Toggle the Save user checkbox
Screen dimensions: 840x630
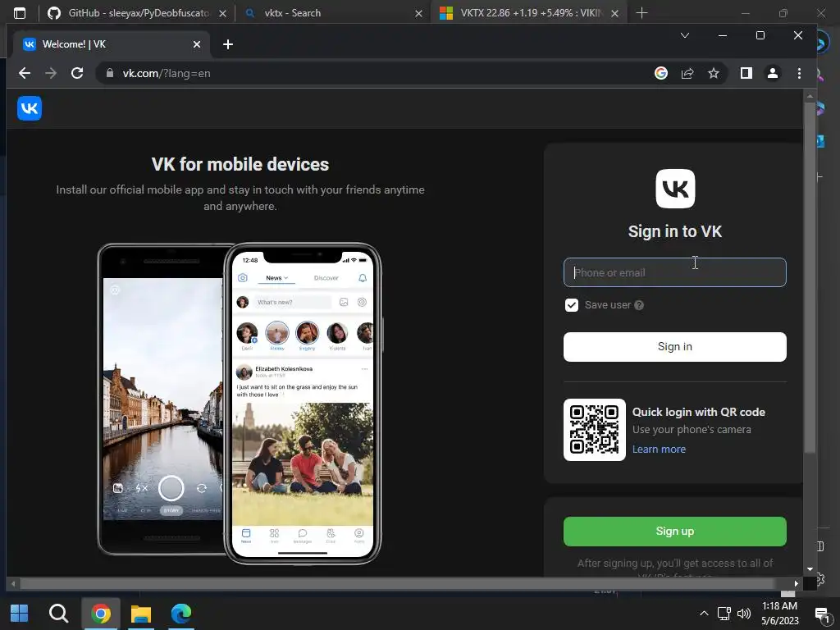(x=572, y=305)
